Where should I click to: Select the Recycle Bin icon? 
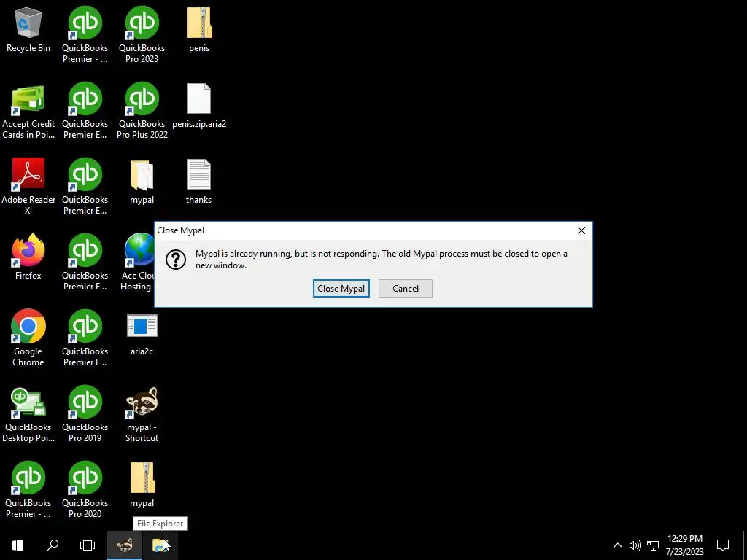[28, 29]
